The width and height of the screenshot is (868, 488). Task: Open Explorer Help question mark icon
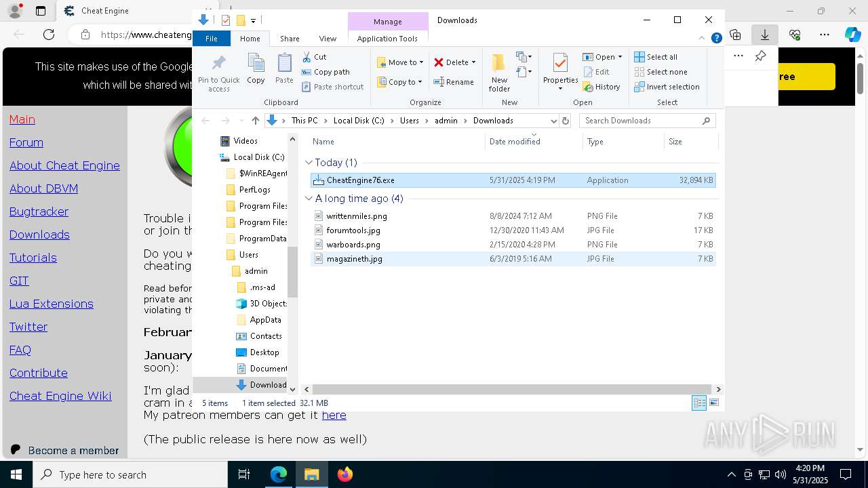[x=716, y=39]
